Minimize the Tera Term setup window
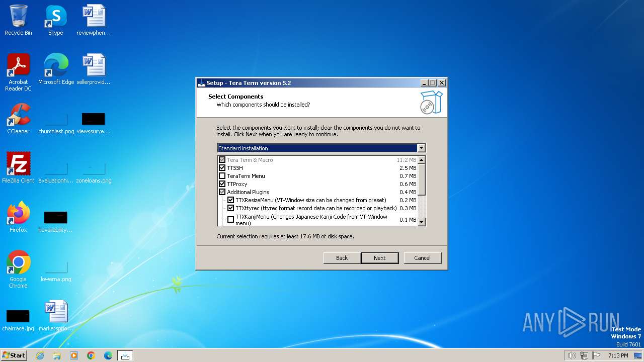Viewport: 644px width, 362px height. click(x=424, y=83)
